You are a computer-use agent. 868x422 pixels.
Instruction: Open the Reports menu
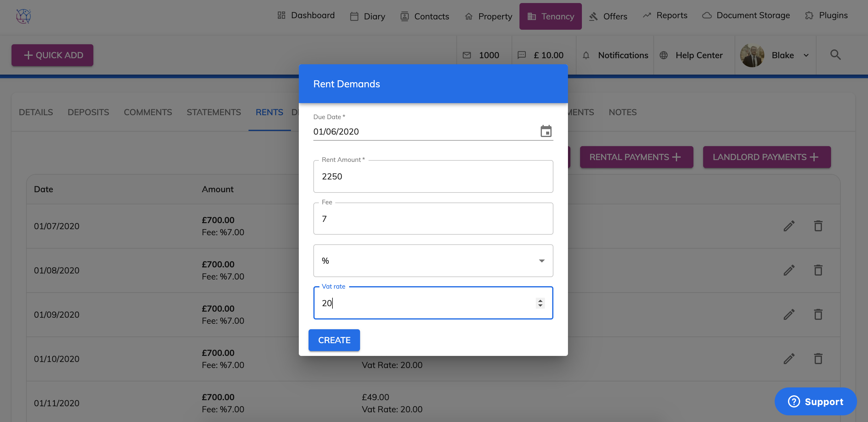coord(665,15)
